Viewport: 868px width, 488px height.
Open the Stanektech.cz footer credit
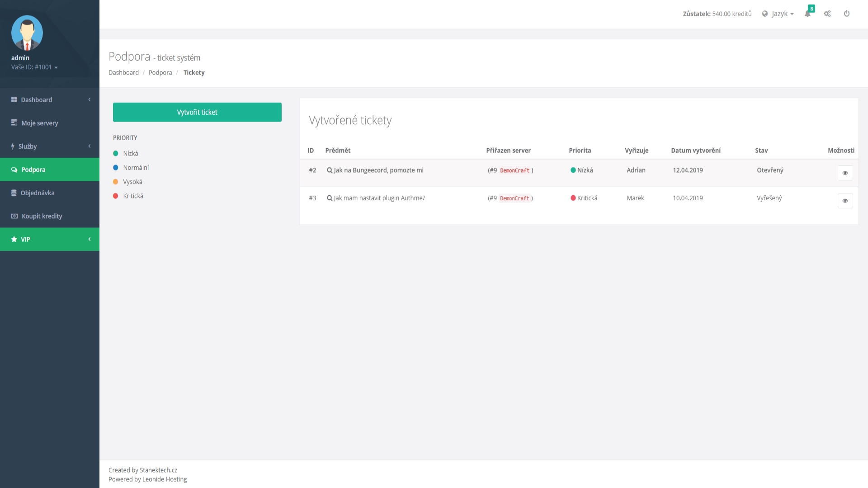[x=158, y=470]
